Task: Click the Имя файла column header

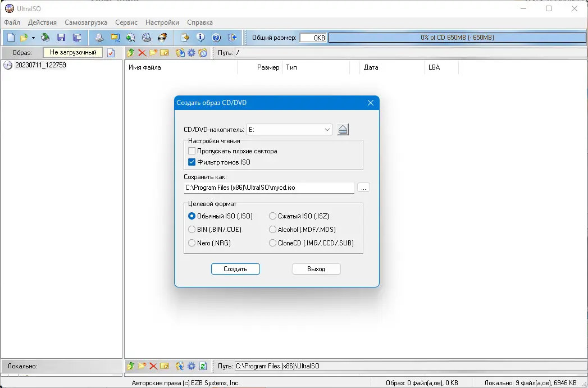Action: tap(181, 67)
